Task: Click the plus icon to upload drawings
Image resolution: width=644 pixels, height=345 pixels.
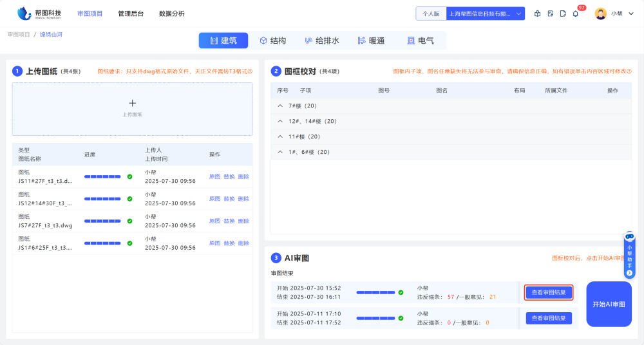Action: click(x=132, y=103)
